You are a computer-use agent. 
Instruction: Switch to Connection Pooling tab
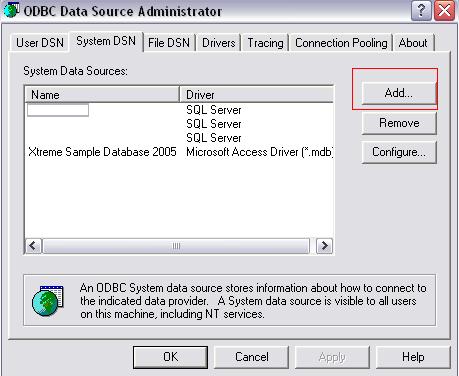tap(341, 43)
